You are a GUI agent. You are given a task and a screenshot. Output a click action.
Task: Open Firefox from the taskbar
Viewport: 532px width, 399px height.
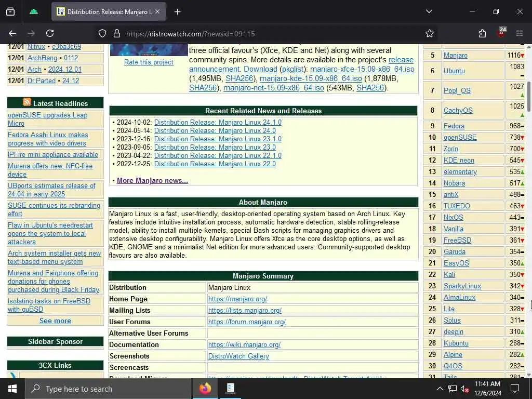pyautogui.click(x=205, y=389)
